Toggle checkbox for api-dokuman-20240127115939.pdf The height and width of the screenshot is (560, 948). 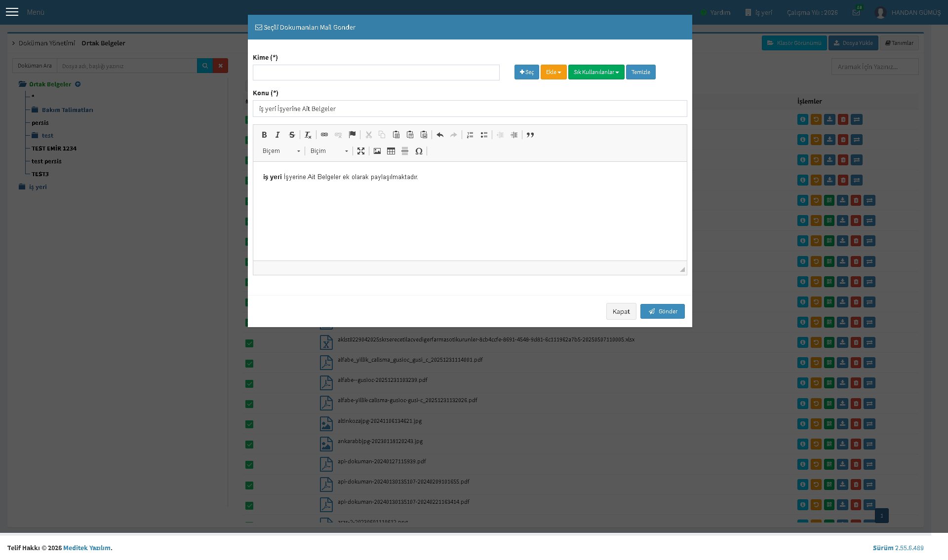[249, 465]
